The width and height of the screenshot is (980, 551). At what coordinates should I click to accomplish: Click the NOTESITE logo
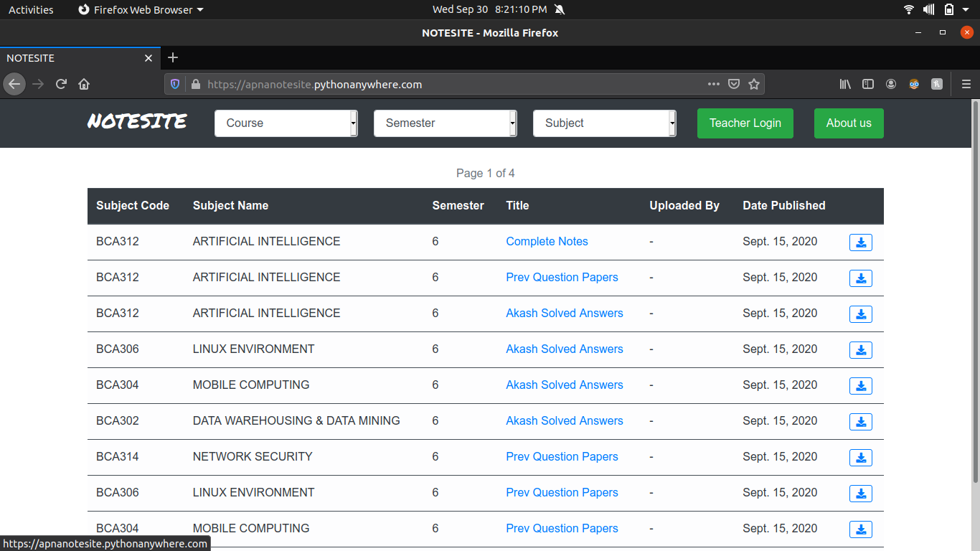pyautogui.click(x=137, y=122)
